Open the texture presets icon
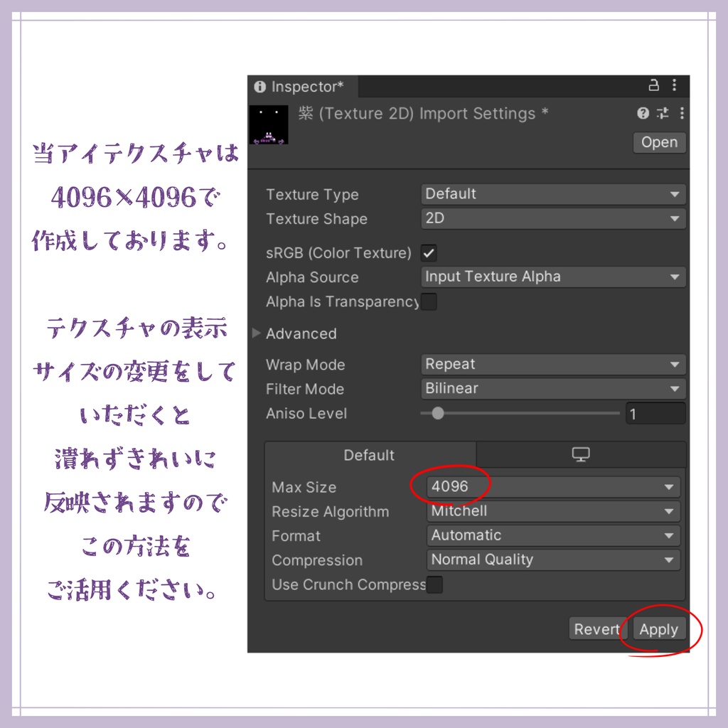Viewport: 728px width, 728px height. pos(661,113)
